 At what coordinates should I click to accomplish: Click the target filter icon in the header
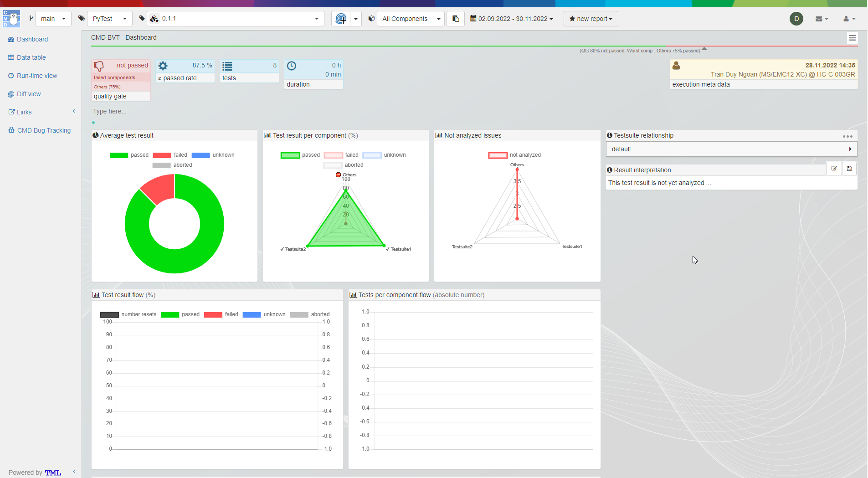coord(341,19)
